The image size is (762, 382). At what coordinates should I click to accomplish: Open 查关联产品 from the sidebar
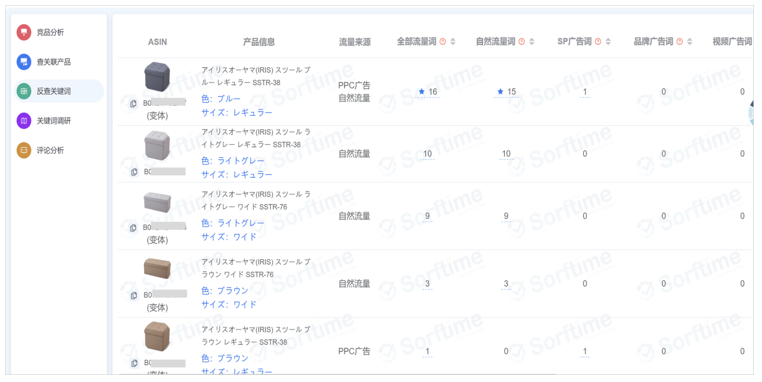(53, 62)
